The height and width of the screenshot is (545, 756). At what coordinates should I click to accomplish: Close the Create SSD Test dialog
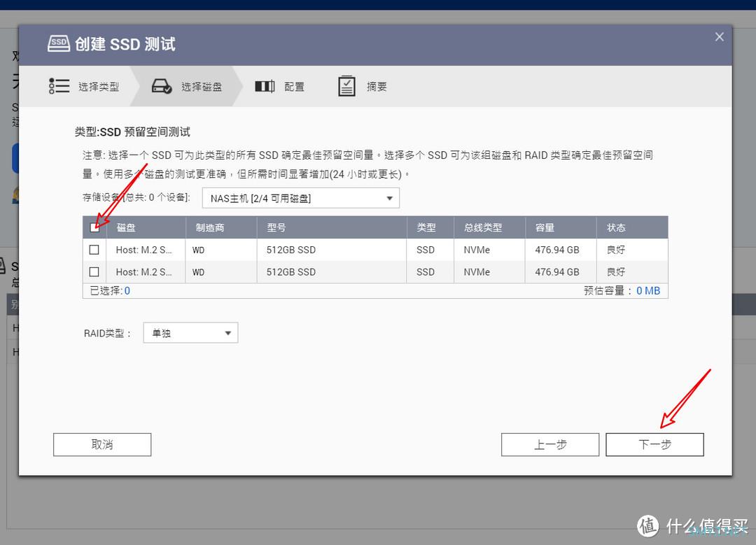tap(719, 37)
